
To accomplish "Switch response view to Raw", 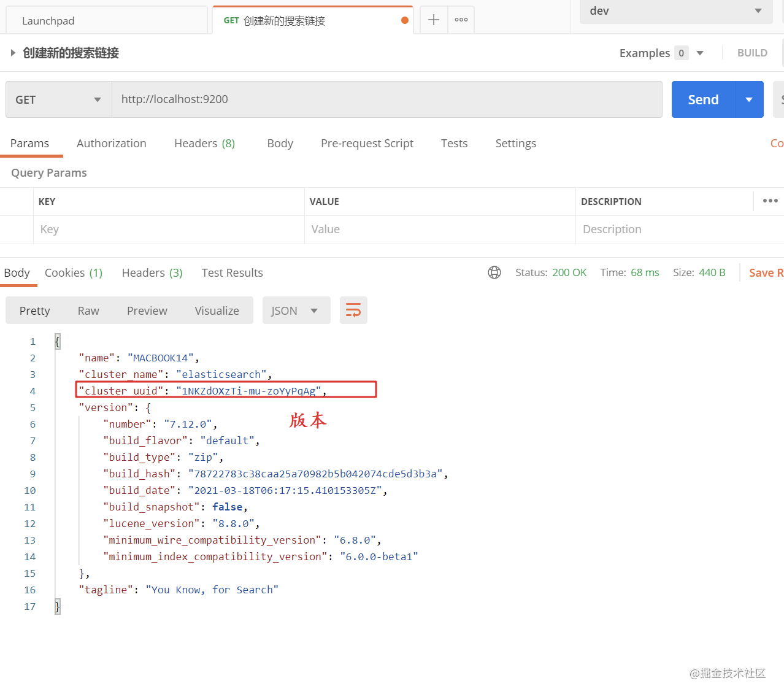I will coord(88,310).
